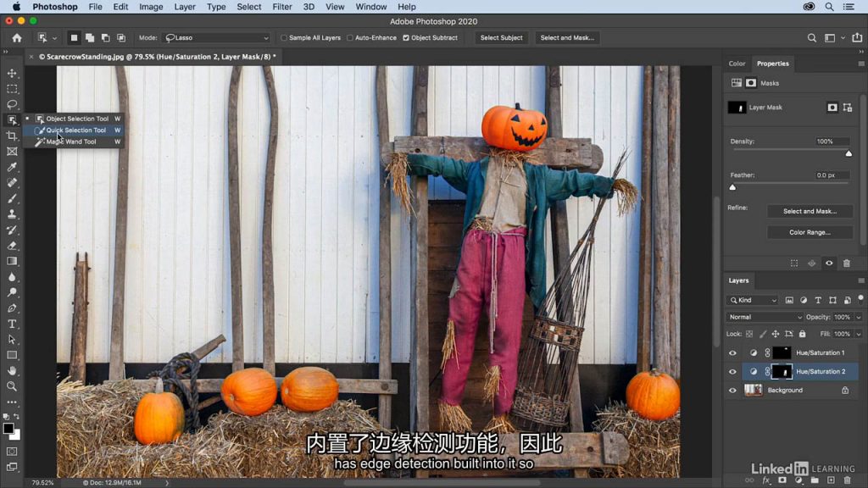868x488 pixels.
Task: Click Select and Mask in options bar
Action: 567,37
